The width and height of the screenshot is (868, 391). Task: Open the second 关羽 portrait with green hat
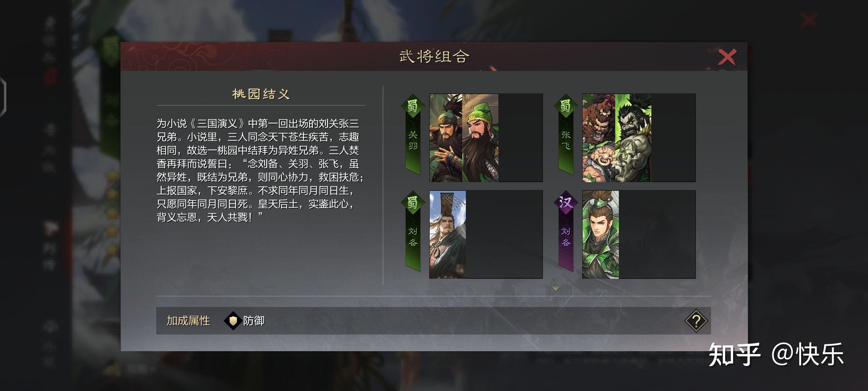tap(480, 138)
